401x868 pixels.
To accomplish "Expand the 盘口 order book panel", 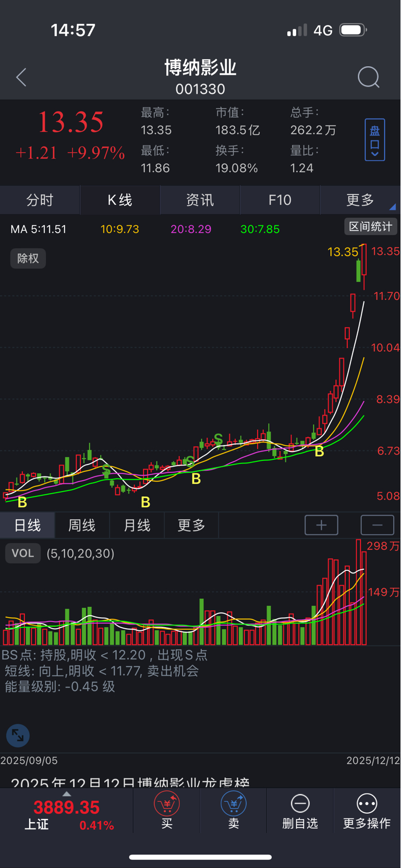I will pos(374,140).
